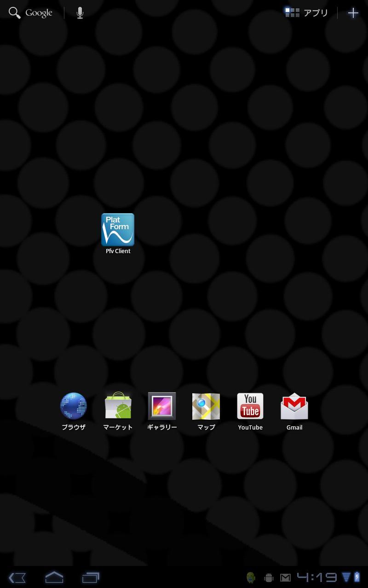The image size is (368, 588).
Task: Open the Gmail app from the dock
Action: click(294, 406)
